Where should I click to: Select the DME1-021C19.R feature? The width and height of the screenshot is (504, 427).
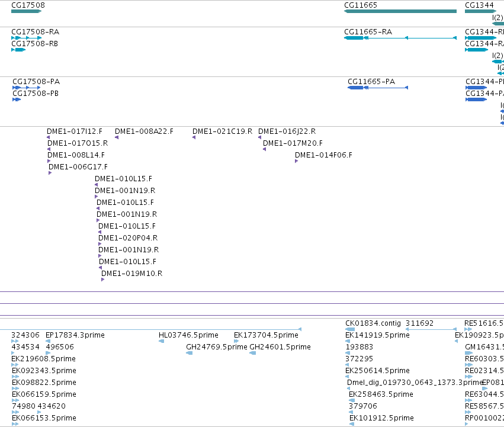click(194, 137)
